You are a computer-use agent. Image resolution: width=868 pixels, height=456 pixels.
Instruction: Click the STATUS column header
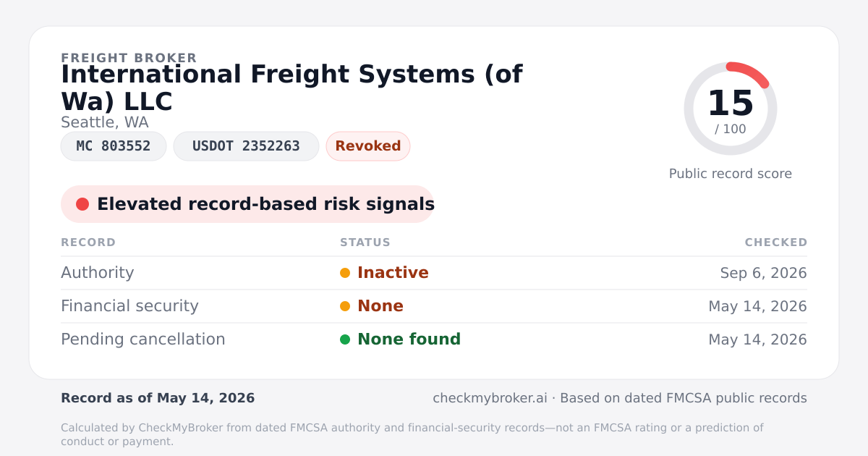(x=365, y=242)
